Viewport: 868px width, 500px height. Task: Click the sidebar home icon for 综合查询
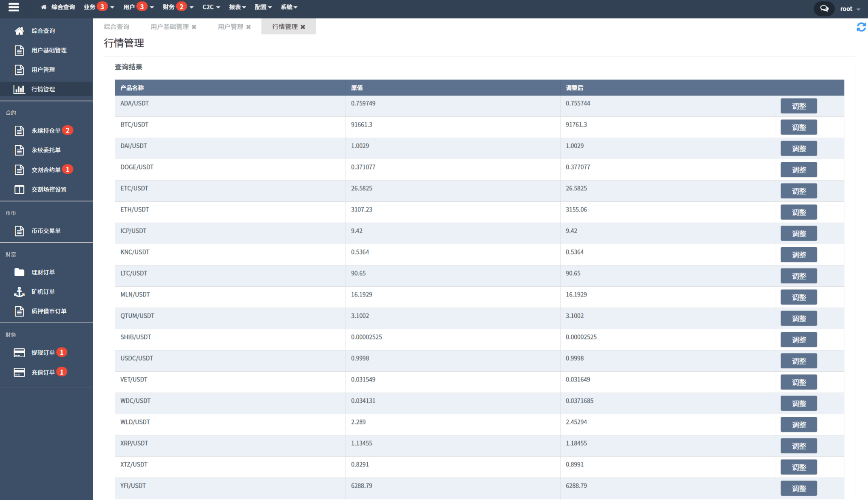19,31
